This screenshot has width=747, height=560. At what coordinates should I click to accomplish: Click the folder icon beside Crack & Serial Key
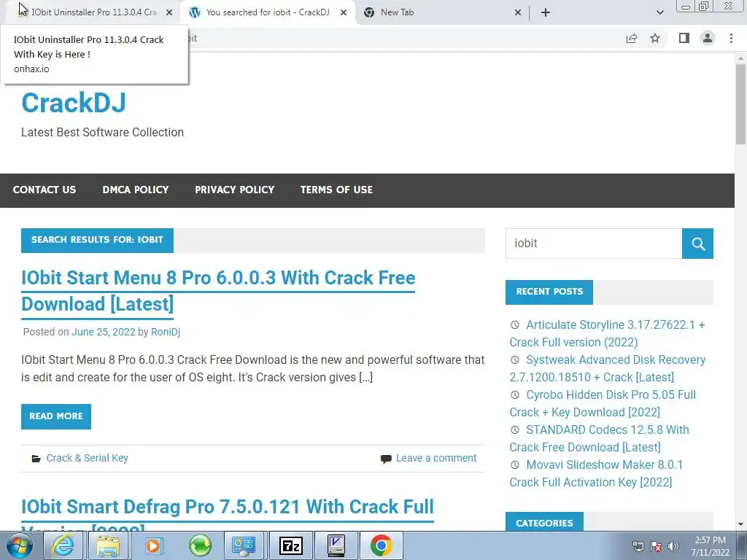(36, 459)
